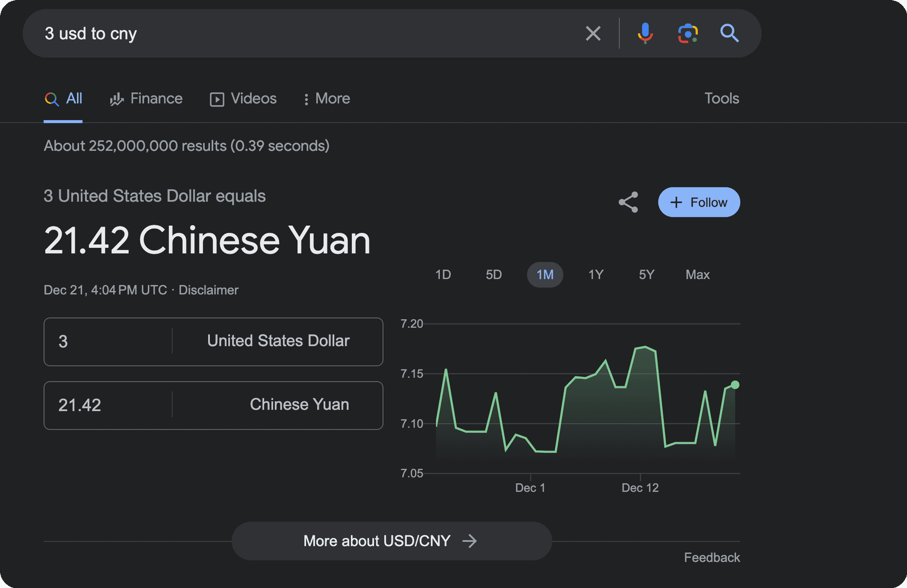Viewport: 907px width, 588px height.
Task: Click the 'About 252,000,000 results' text
Action: [x=187, y=146]
